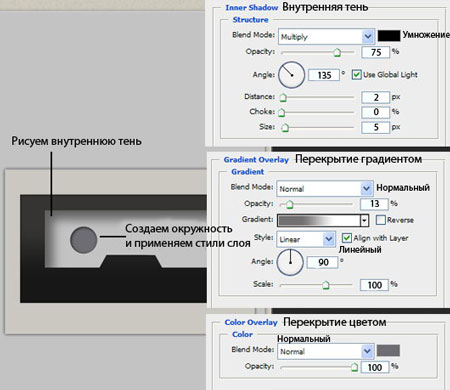Click the 'Рисуем внутреннюю тень' caption
This screenshot has width=450, height=390.
tap(76, 141)
